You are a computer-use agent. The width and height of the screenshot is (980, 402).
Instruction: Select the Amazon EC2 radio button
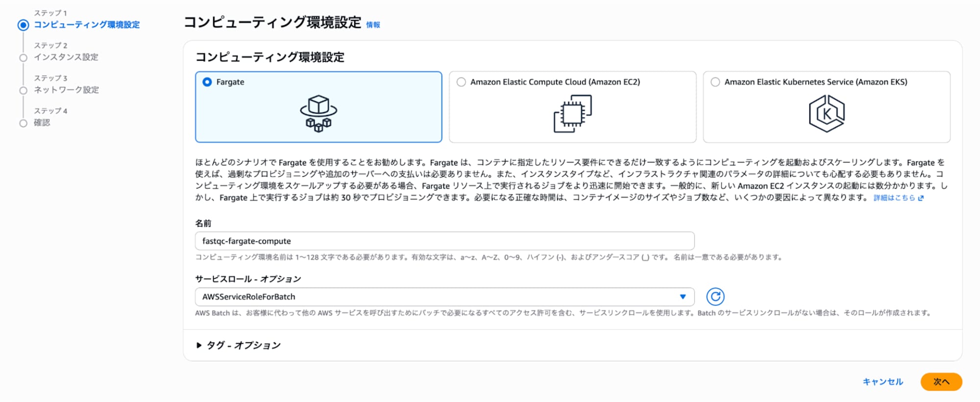(461, 82)
